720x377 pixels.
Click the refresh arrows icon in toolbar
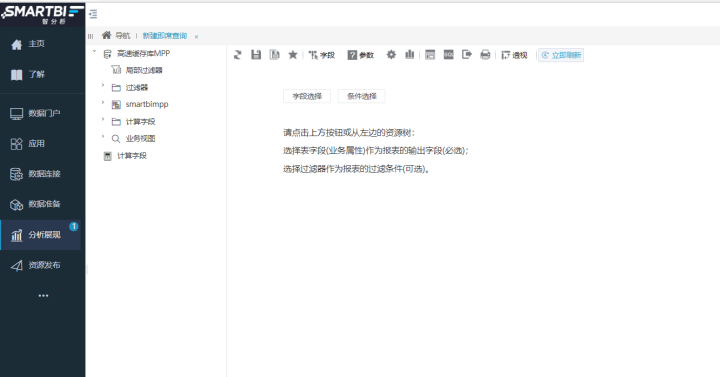tap(237, 55)
